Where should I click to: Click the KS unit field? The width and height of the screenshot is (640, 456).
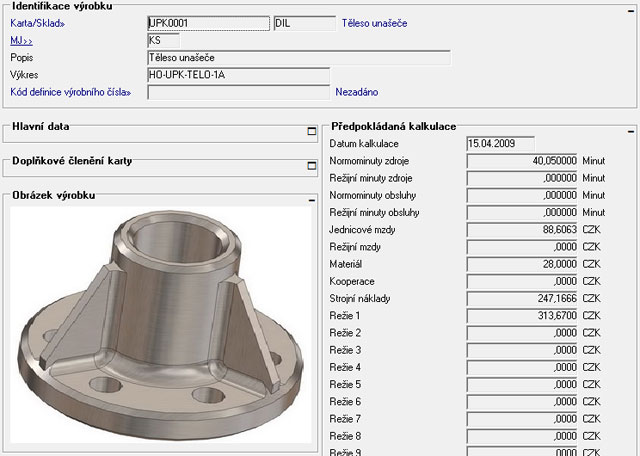point(163,40)
